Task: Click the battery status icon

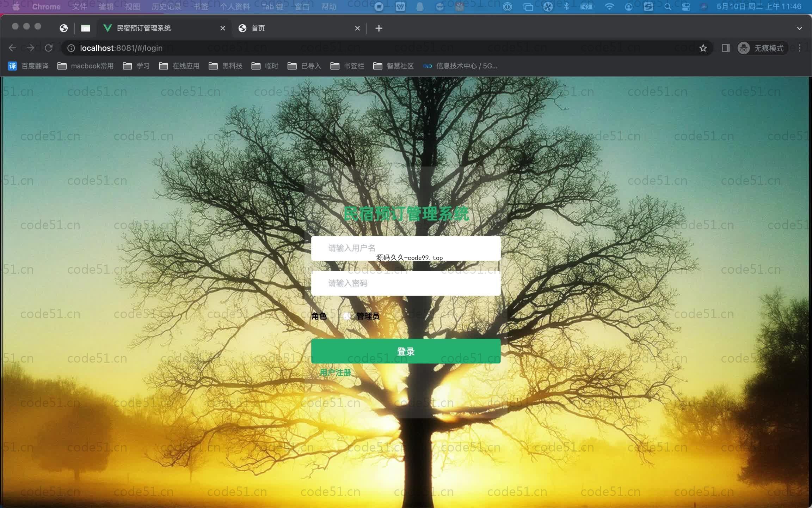Action: click(587, 7)
